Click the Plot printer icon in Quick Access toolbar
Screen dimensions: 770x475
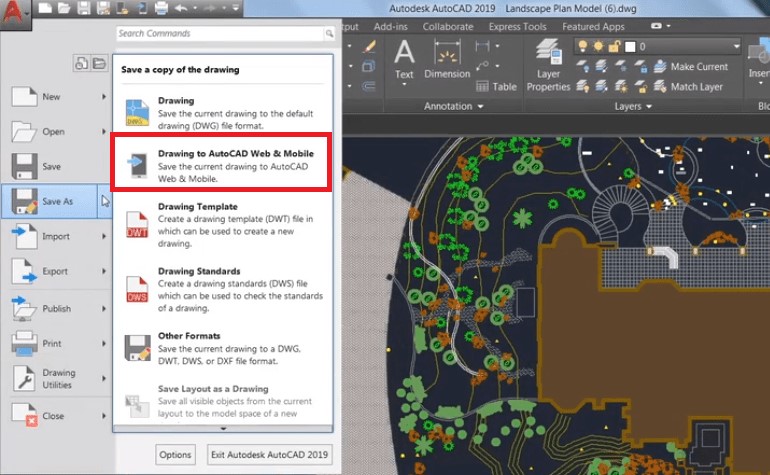pos(161,8)
